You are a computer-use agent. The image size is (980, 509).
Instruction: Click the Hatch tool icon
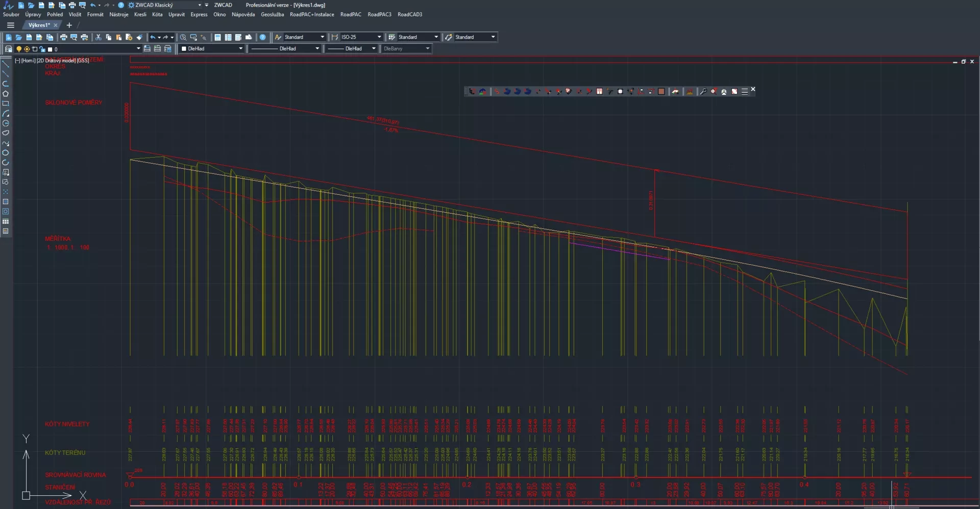(x=6, y=202)
